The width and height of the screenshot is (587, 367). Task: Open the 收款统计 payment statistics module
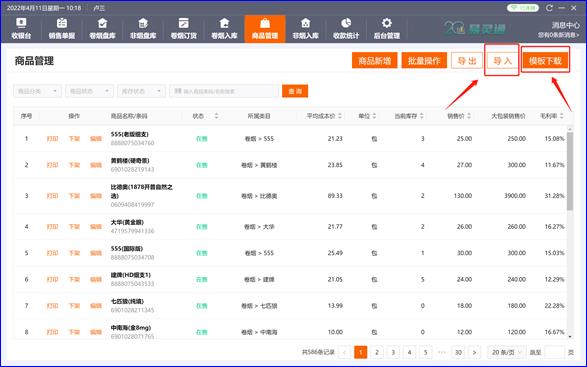click(346, 28)
